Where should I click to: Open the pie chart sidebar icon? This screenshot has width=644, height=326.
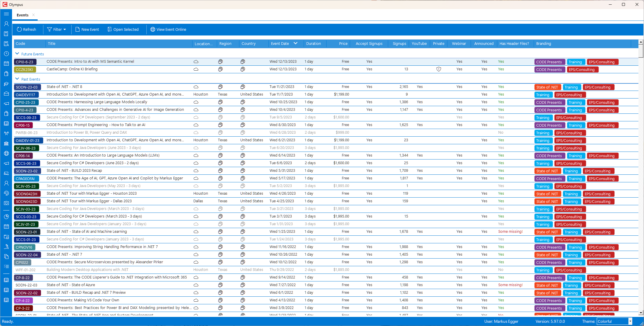click(6, 217)
